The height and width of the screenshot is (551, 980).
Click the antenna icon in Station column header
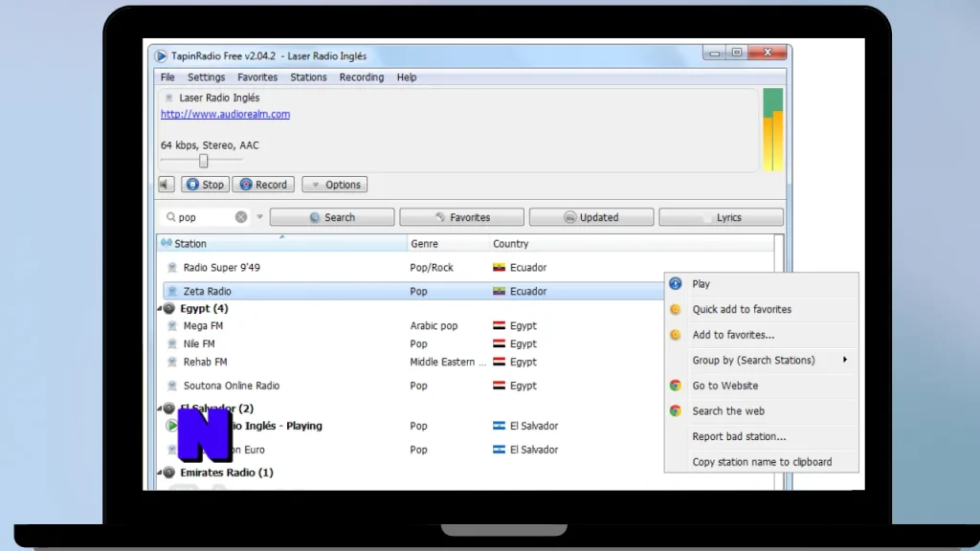click(x=167, y=243)
